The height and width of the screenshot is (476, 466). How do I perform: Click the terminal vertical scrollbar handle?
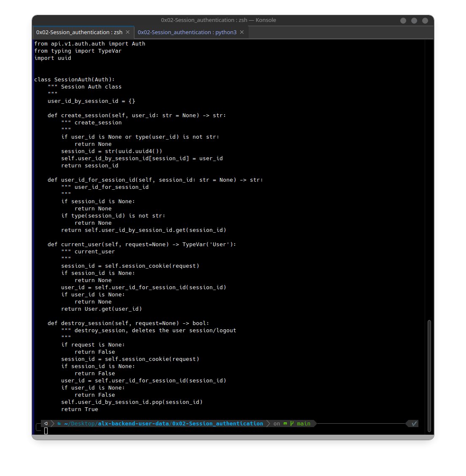[429, 376]
